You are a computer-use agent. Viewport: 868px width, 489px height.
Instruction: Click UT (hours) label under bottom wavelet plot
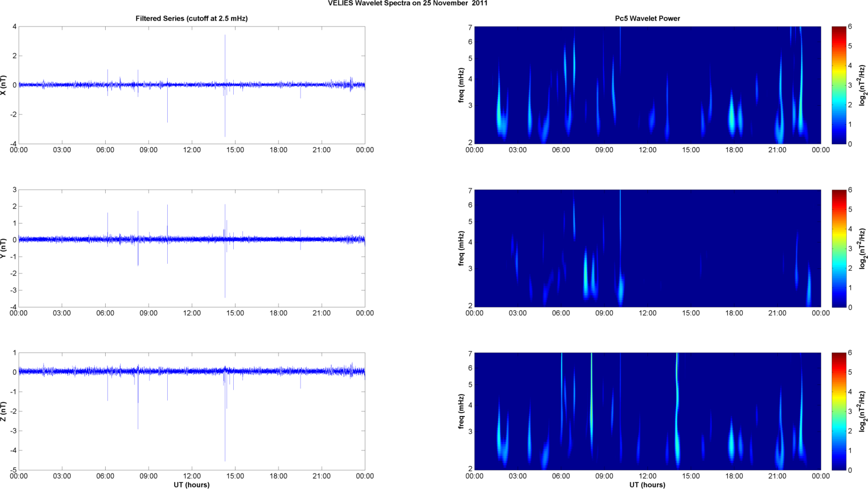tap(647, 485)
